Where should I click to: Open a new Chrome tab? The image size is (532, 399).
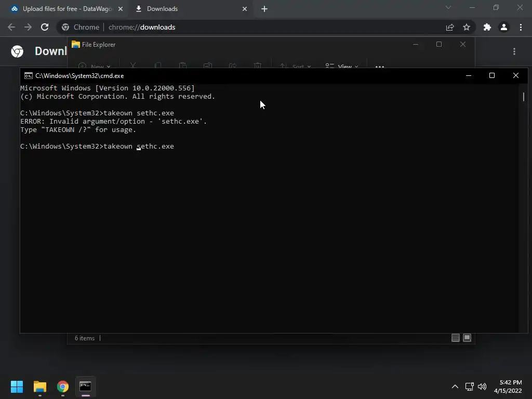point(264,9)
